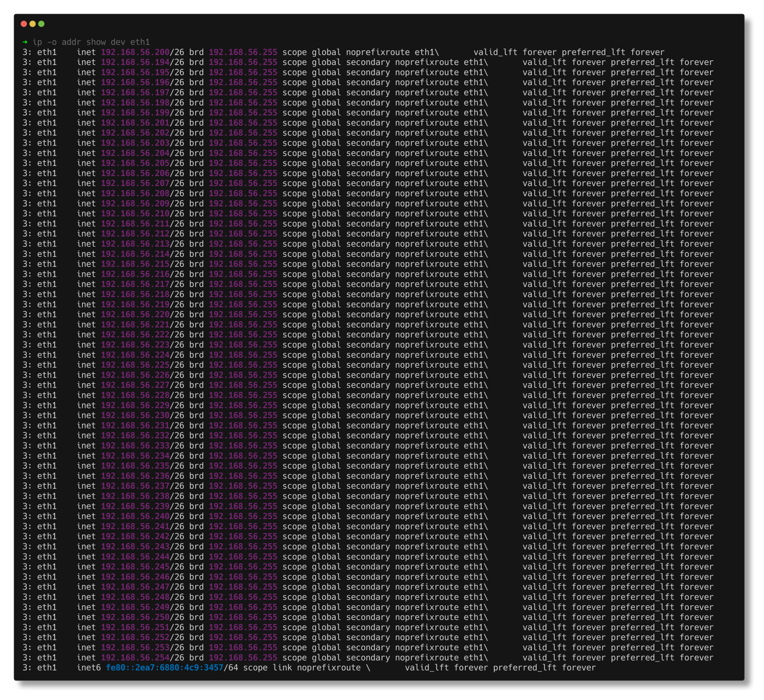This screenshot has width=764, height=700.
Task: Click the IP address 192.168.56.210
Action: click(135, 214)
